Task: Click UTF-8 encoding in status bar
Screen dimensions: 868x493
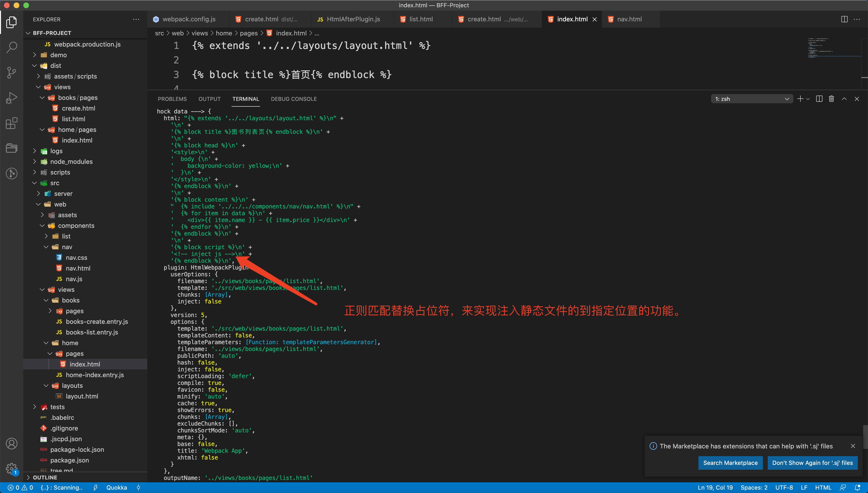Action: pyautogui.click(x=784, y=488)
